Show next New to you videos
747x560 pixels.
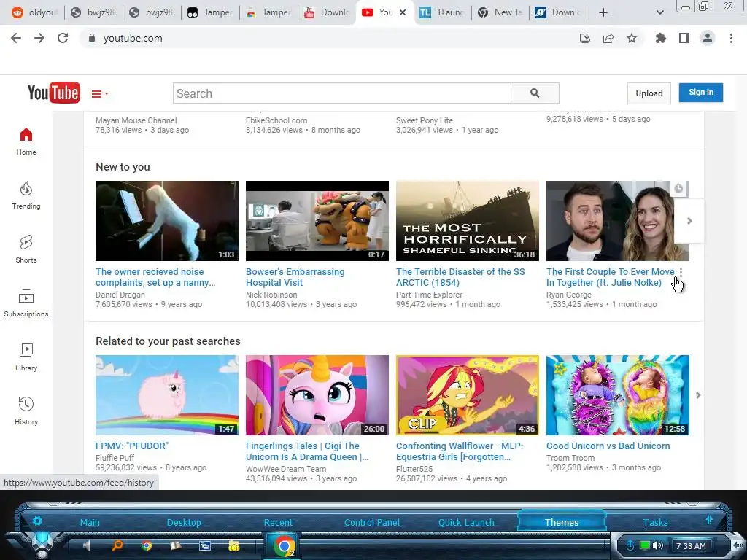[x=689, y=221]
